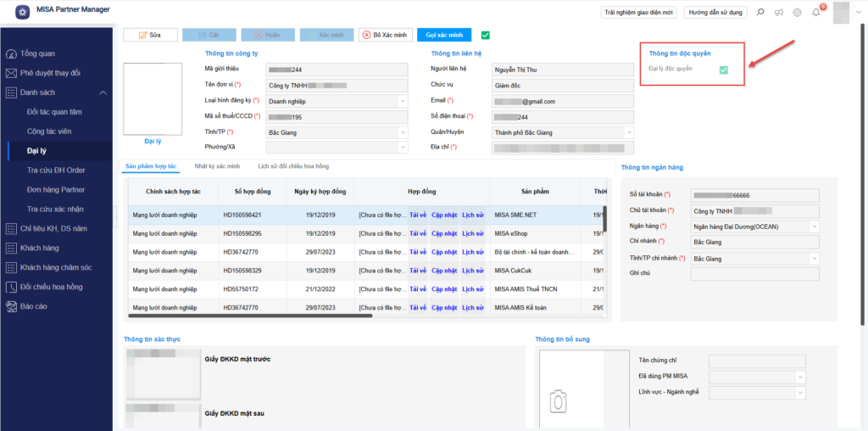This screenshot has width=868, height=431.
Task: Open Tổng quan dashboard in sidebar
Action: 37,53
